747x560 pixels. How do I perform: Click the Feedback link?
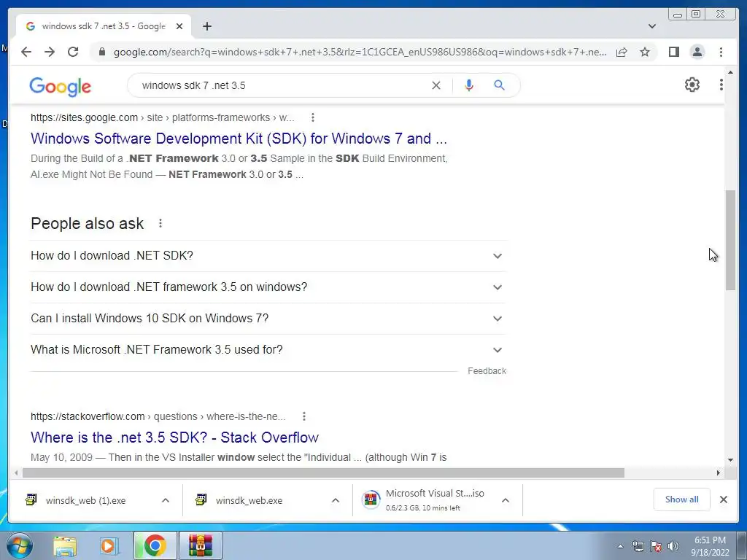click(487, 371)
